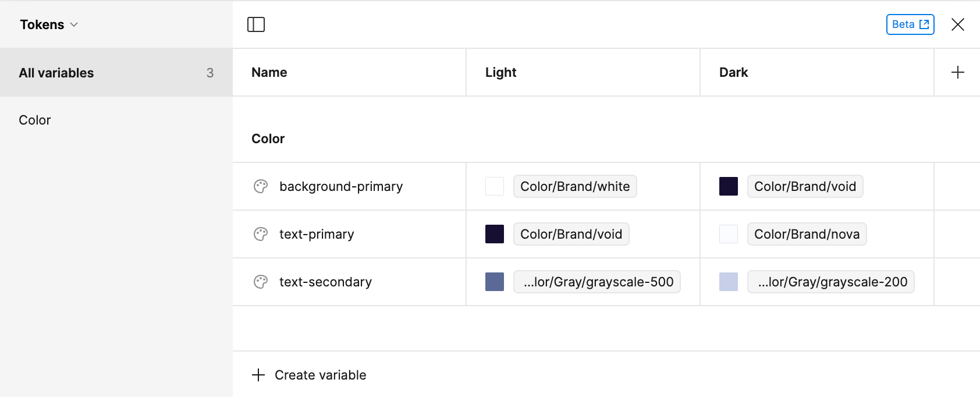Click the palette icon beside background-primary
This screenshot has height=397, width=980.
[261, 186]
